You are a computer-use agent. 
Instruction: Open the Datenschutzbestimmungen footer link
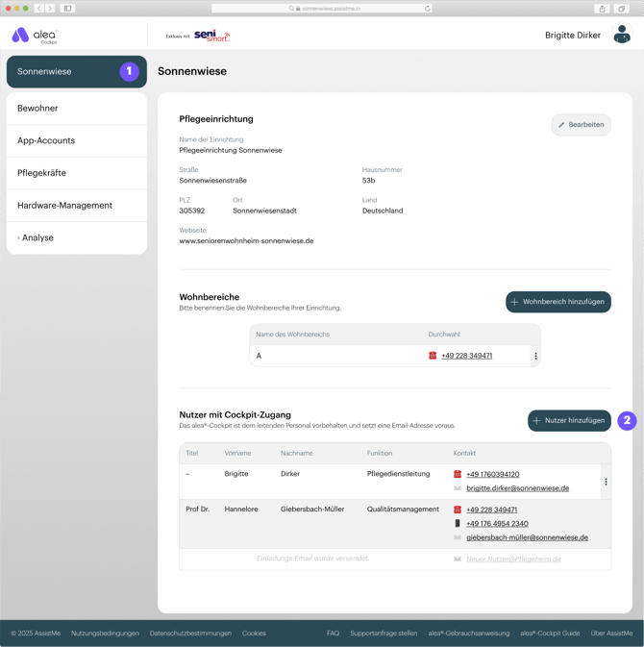(x=190, y=634)
